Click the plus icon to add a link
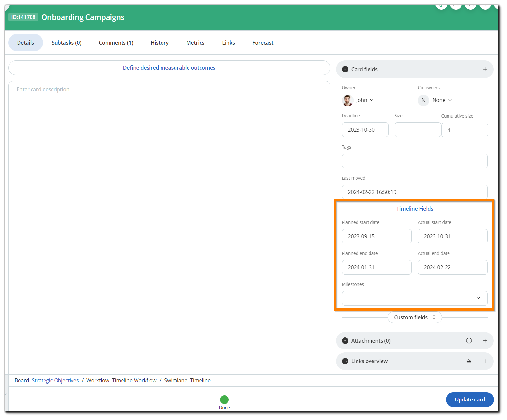 (485, 361)
